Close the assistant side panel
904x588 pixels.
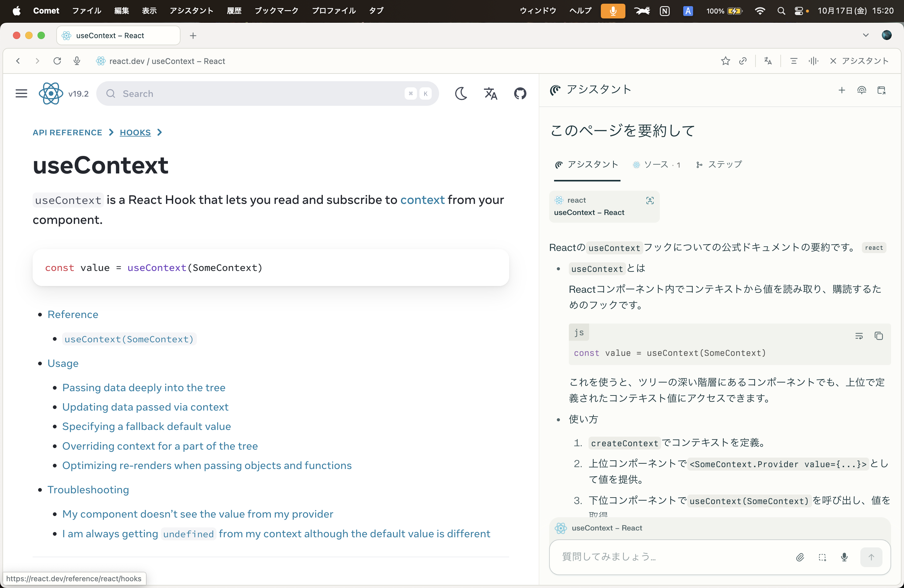coord(833,61)
